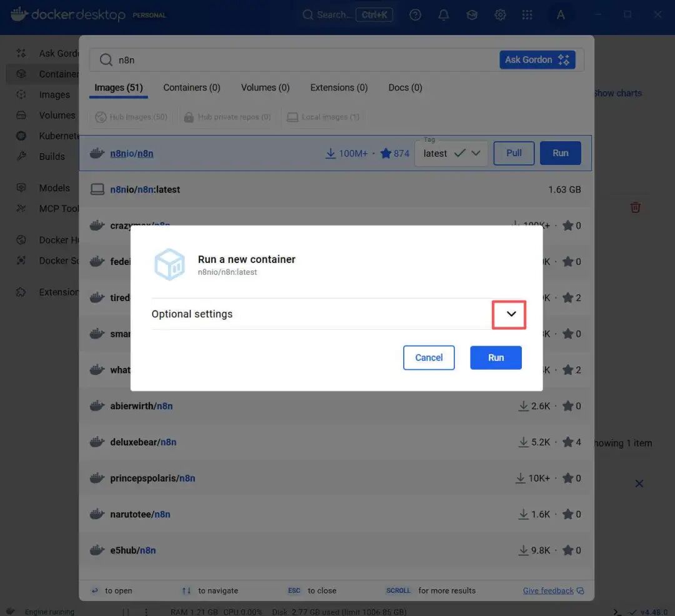Click the Docker Desktop whale logo
This screenshot has width=675, height=616.
click(19, 14)
